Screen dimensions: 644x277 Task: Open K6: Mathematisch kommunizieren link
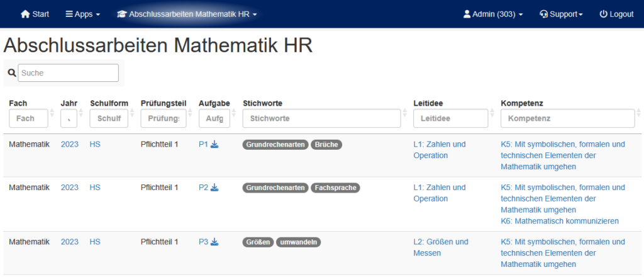(560, 221)
